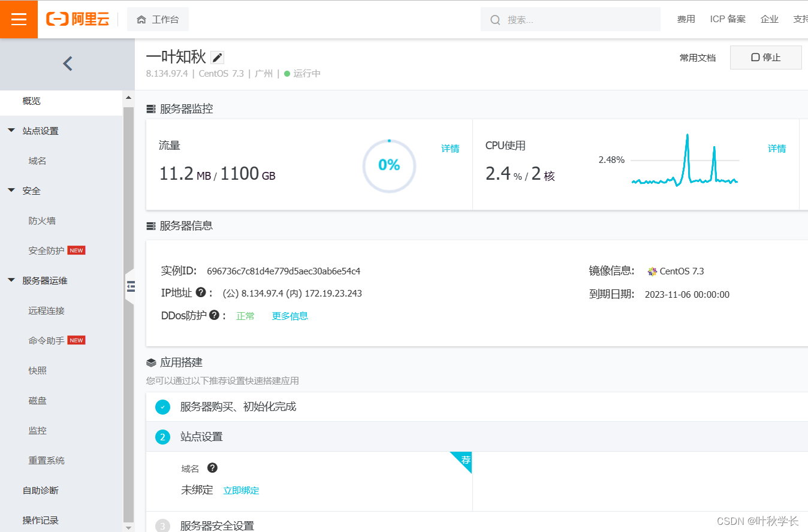The width and height of the screenshot is (808, 532).
Task: Click help icon next to DDos防护
Action: point(214,315)
